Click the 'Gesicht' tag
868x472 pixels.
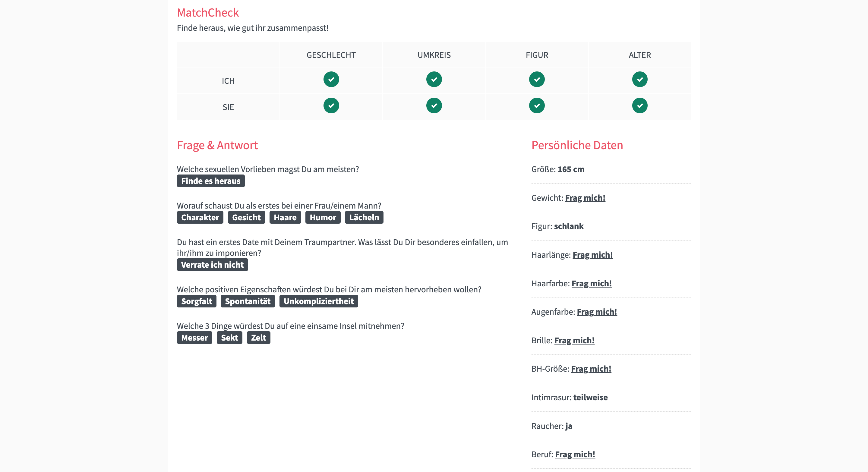246,217
